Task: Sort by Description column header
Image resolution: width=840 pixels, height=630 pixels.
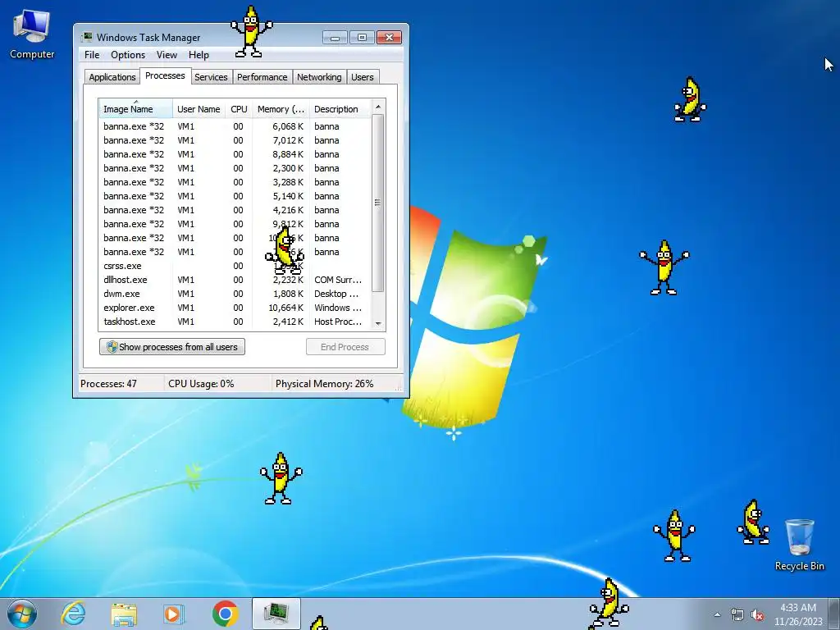Action: 340,109
